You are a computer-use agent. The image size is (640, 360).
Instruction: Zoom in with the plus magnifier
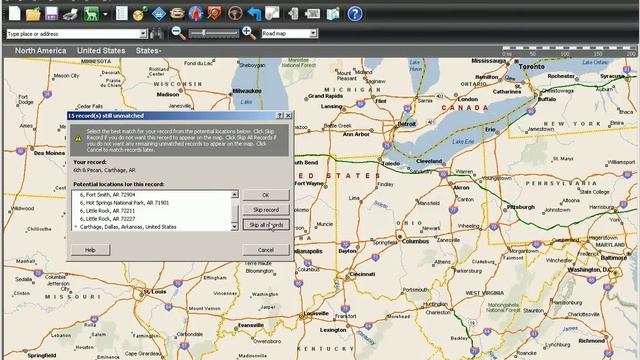[x=249, y=33]
